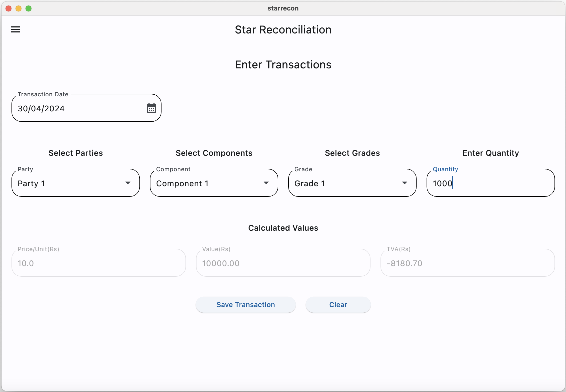Expand the Component dropdown arrow
566x392 pixels.
coord(266,183)
